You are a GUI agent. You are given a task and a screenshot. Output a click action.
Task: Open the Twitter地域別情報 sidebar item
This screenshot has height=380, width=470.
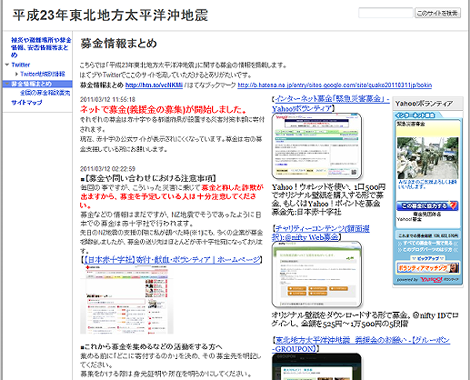43,74
